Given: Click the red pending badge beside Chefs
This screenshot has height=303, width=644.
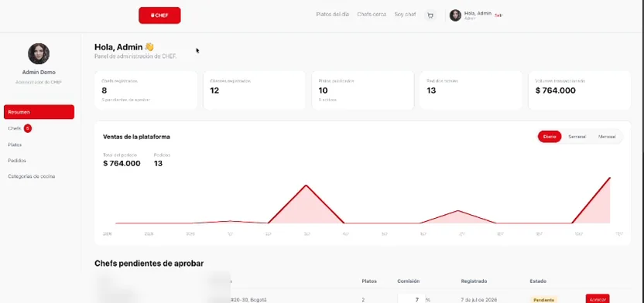Looking at the screenshot, I should click(x=28, y=128).
